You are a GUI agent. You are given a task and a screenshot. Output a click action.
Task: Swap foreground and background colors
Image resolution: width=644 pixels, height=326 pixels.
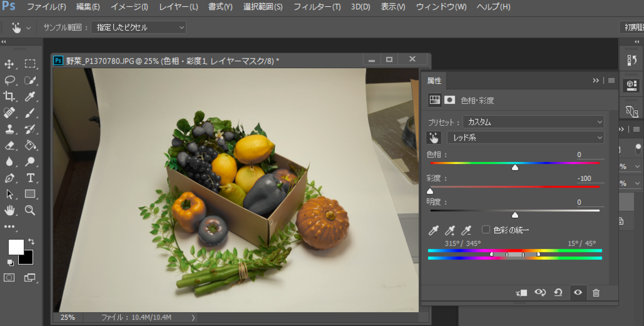coord(31,242)
